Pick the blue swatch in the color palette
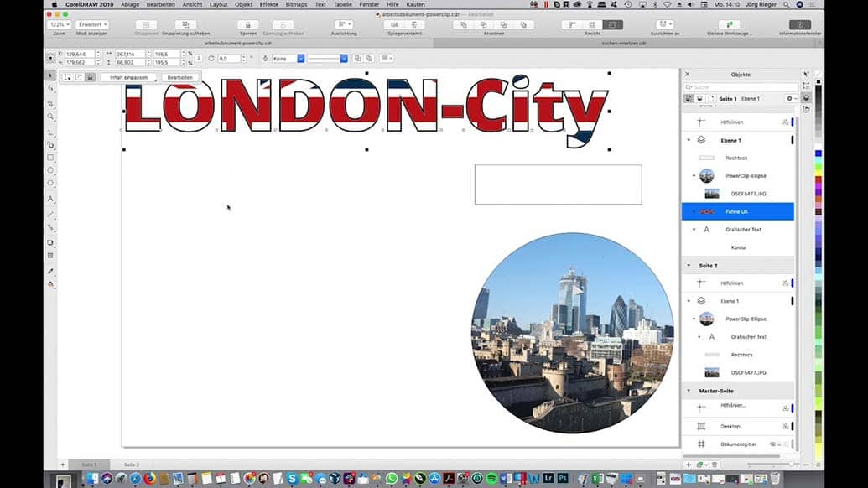Image resolution: width=868 pixels, height=488 pixels. click(819, 153)
